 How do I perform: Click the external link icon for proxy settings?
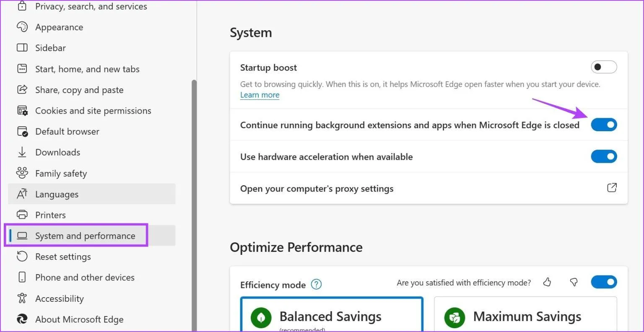click(612, 188)
